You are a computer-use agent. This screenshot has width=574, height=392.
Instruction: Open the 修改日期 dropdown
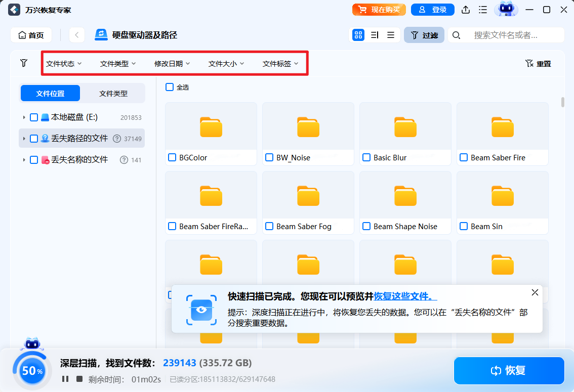(171, 63)
